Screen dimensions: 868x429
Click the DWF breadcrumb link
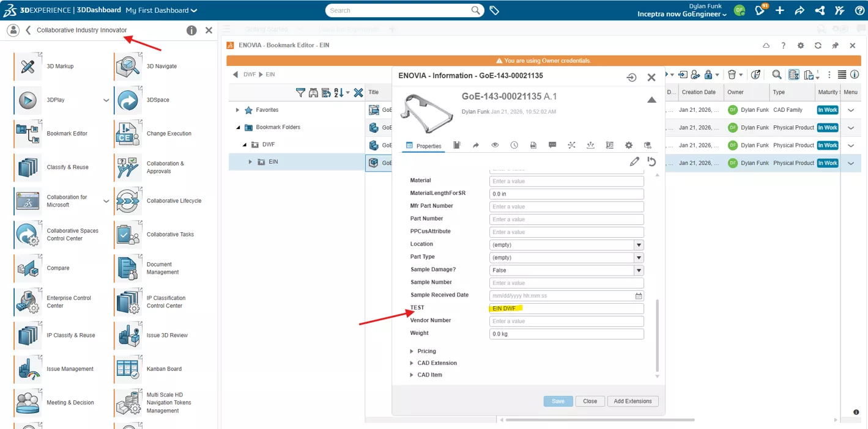pos(250,75)
